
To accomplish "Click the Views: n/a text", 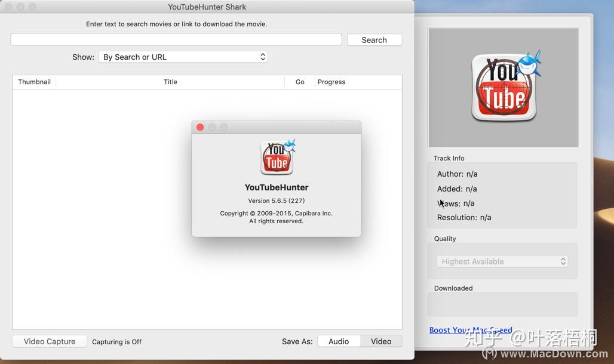I will click(456, 203).
